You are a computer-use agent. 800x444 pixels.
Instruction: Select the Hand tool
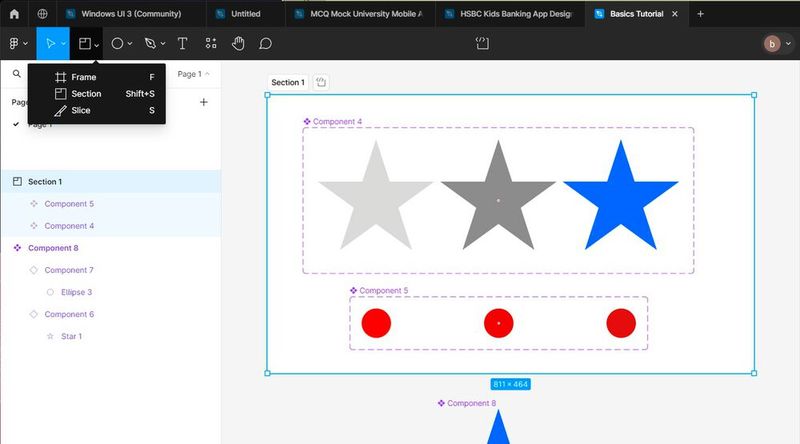point(238,44)
